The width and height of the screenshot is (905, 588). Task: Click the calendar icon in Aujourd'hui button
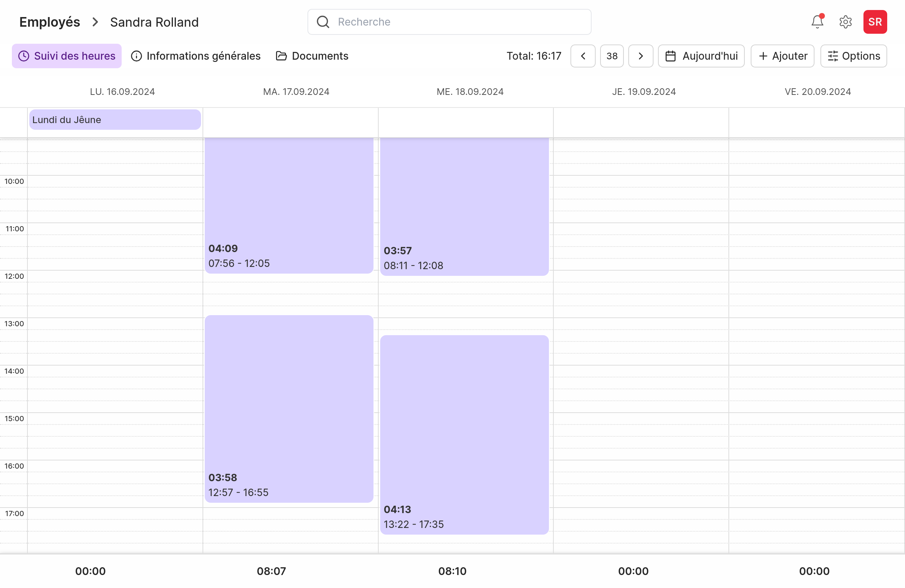[x=671, y=56]
